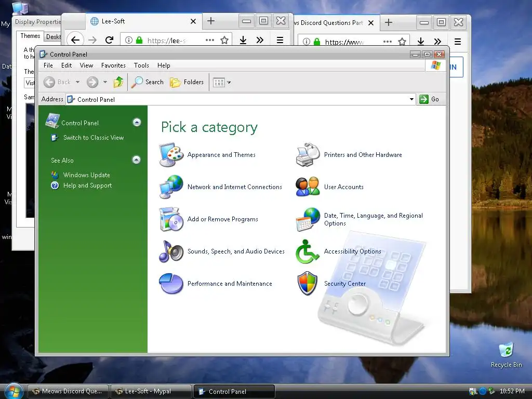Collapse the See Also sidebar section
Image resolution: width=532 pixels, height=399 pixels.
coord(137,160)
